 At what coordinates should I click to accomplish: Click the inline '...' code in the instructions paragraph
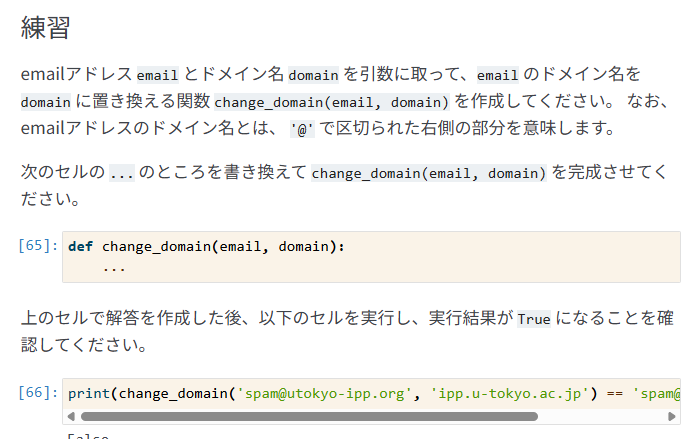122,173
